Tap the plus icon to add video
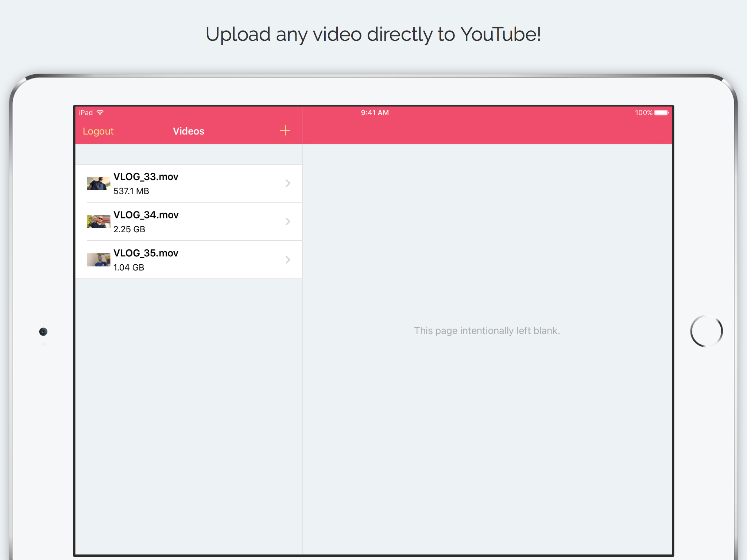The image size is (747, 560). pyautogui.click(x=285, y=131)
